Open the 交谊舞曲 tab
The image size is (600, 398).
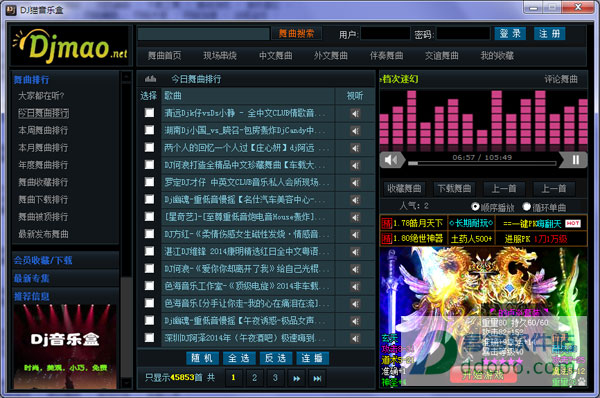click(442, 56)
